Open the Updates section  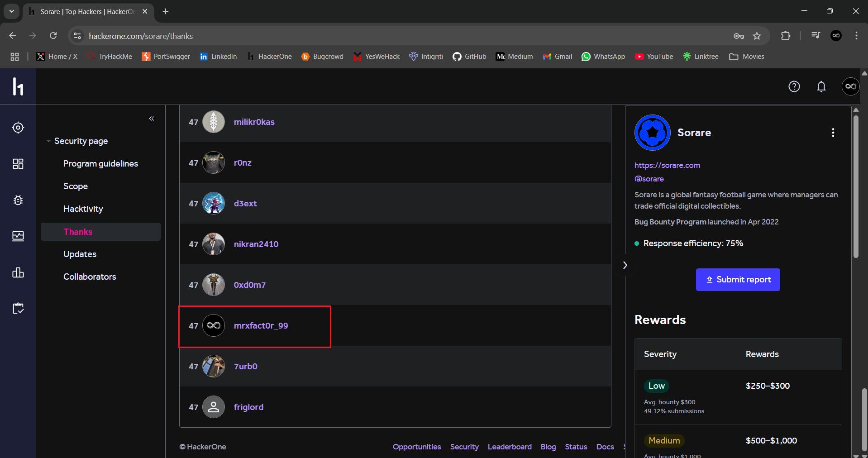[x=80, y=254]
